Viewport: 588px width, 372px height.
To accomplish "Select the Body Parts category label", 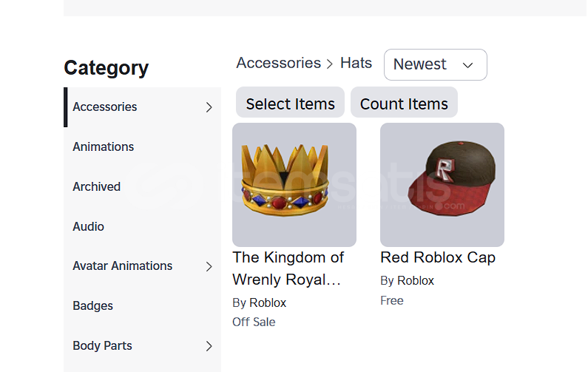I will coord(103,345).
